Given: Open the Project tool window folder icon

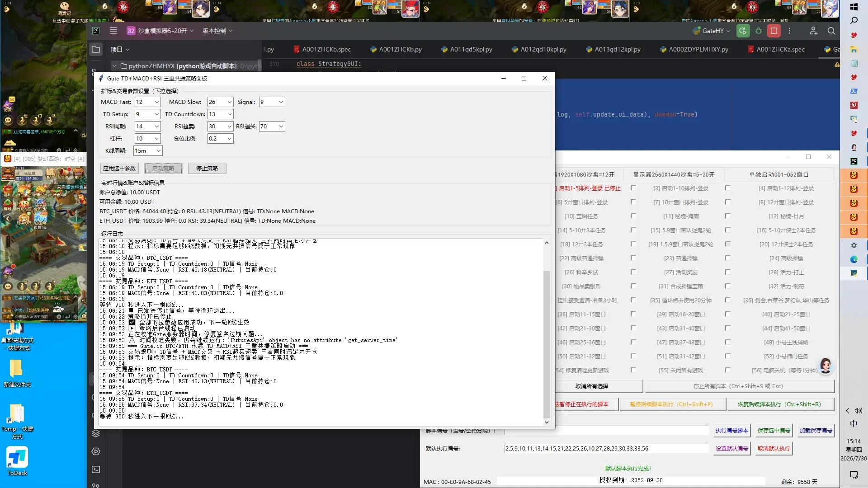Looking at the screenshot, I should pos(96,49).
